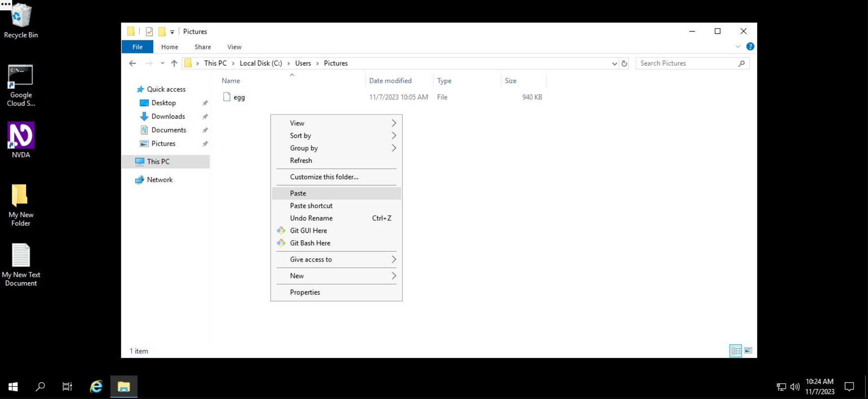868x399 pixels.
Task: Go back with the Back arrow
Action: point(133,63)
